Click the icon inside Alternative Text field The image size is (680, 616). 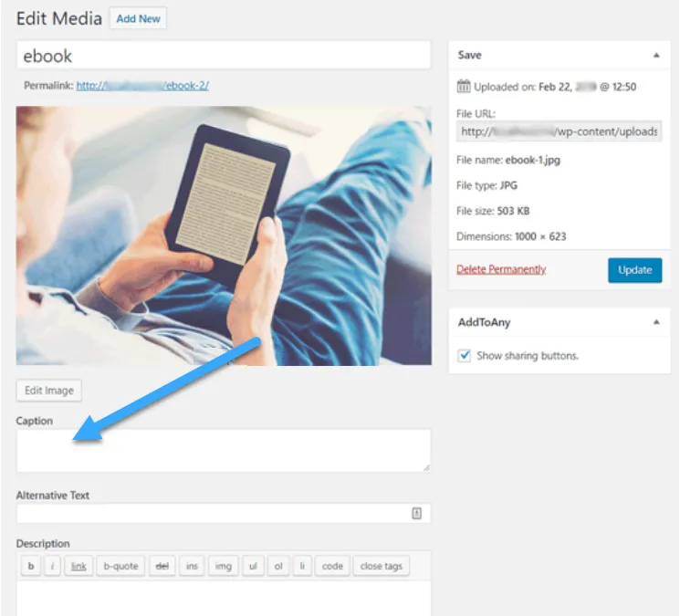(x=416, y=513)
